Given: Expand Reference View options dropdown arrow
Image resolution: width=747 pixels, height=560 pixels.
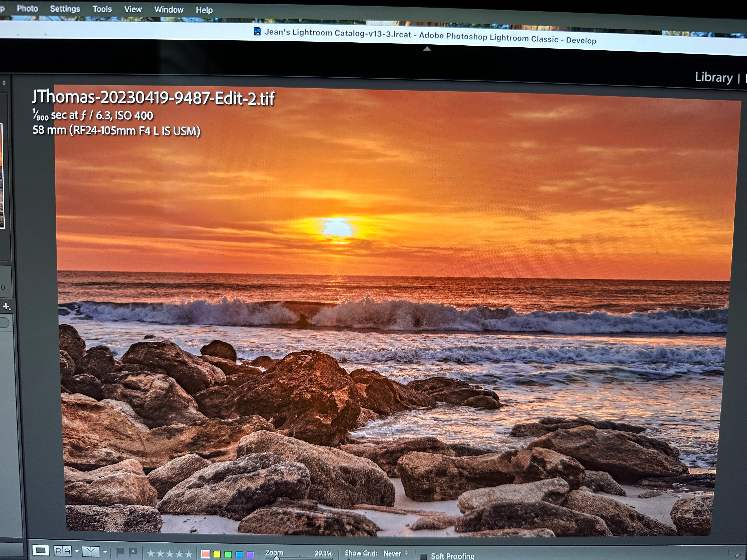Looking at the screenshot, I should tap(77, 551).
